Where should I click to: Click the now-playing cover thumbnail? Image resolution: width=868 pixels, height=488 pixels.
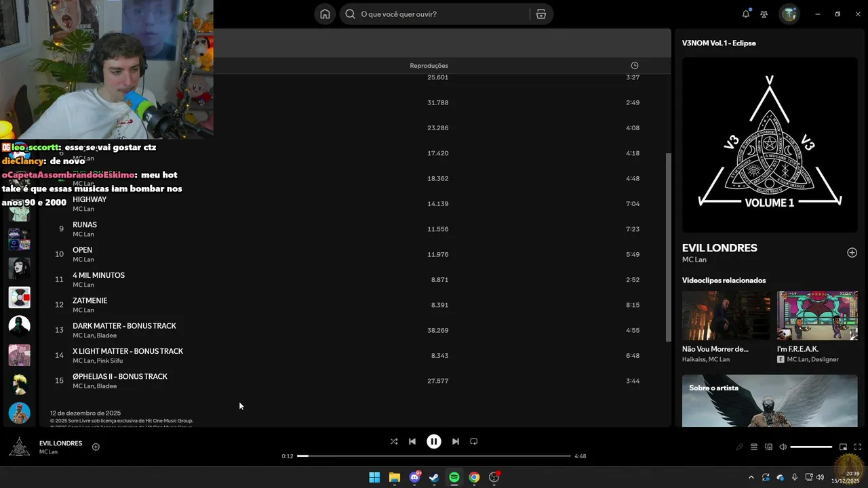(x=19, y=447)
